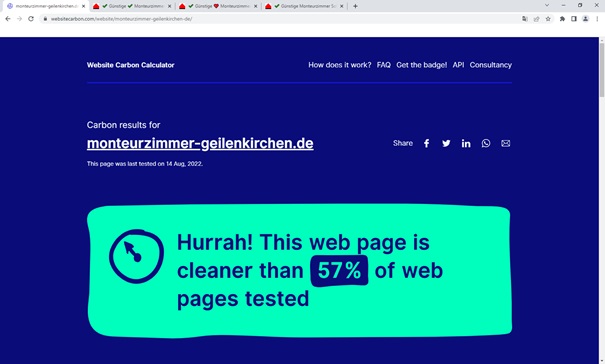Click the gauge dial icon
Screen dimensions: 605x364
(x=136, y=256)
